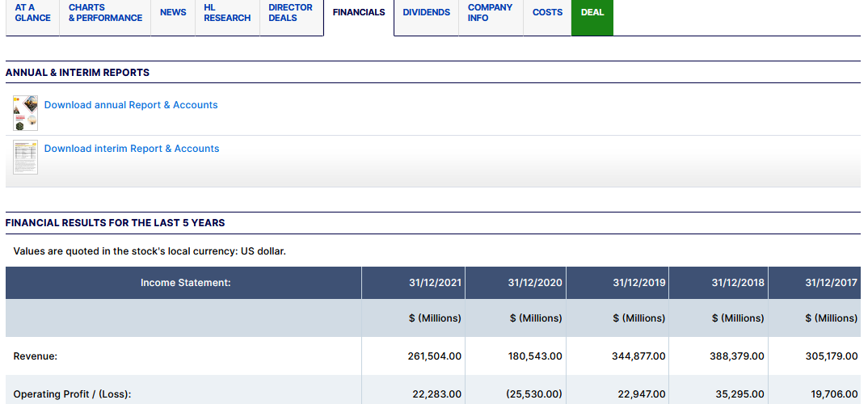Download annual Report & Accounts link
868x404 pixels.
[131, 105]
